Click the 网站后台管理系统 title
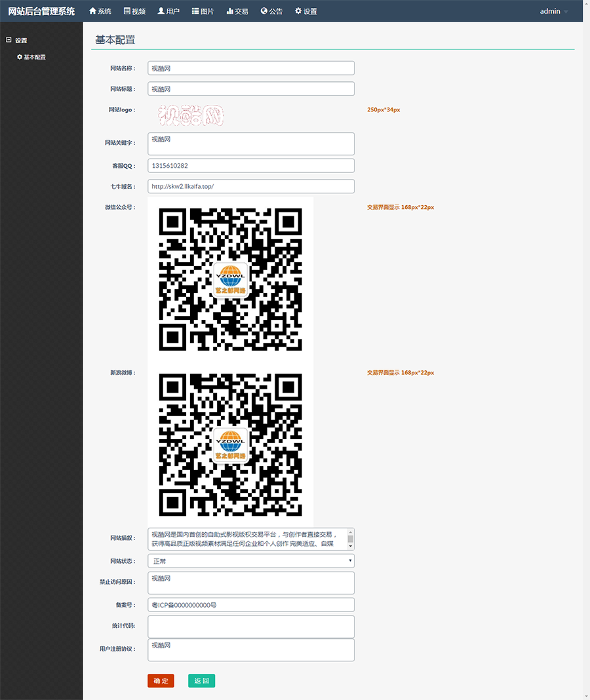The width and height of the screenshot is (590, 700). click(x=41, y=11)
